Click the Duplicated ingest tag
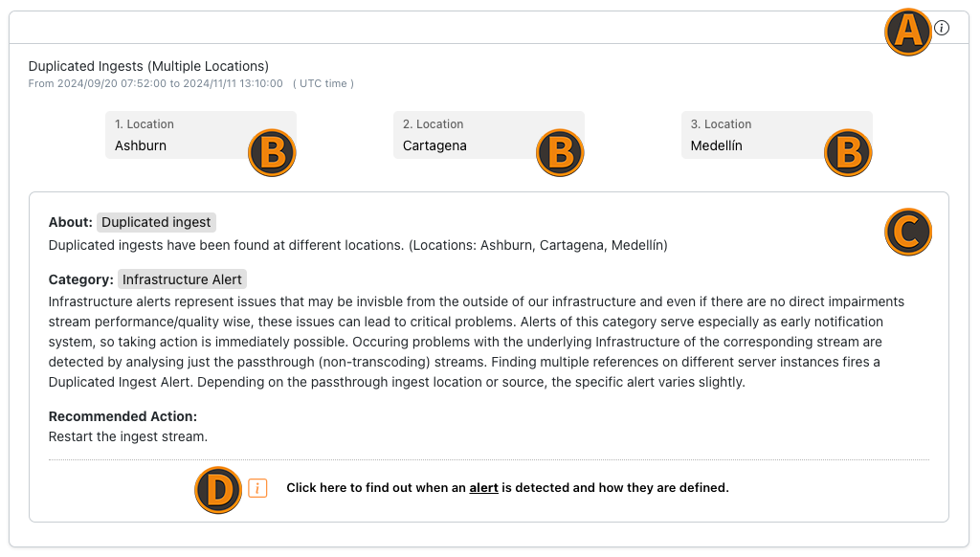Image resolution: width=980 pixels, height=557 pixels. (x=156, y=222)
